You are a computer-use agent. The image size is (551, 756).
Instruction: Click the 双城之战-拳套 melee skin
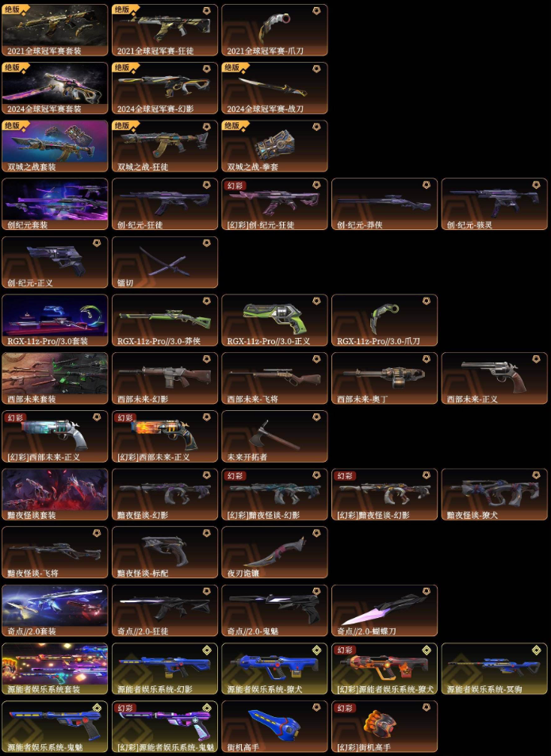pos(274,146)
